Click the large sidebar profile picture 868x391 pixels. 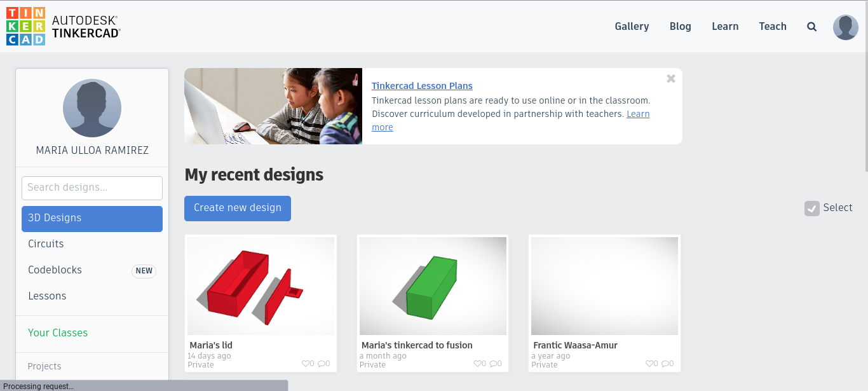point(92,108)
